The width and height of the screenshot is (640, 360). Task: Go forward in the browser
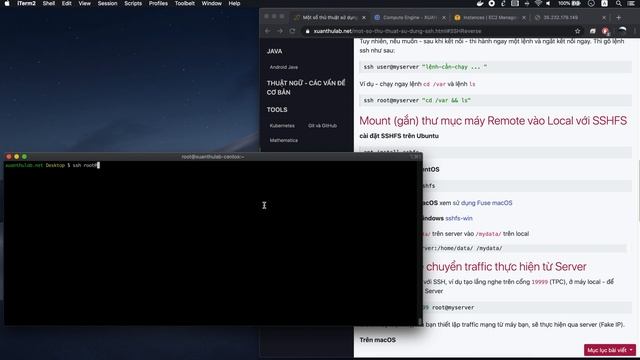pyautogui.click(x=280, y=31)
